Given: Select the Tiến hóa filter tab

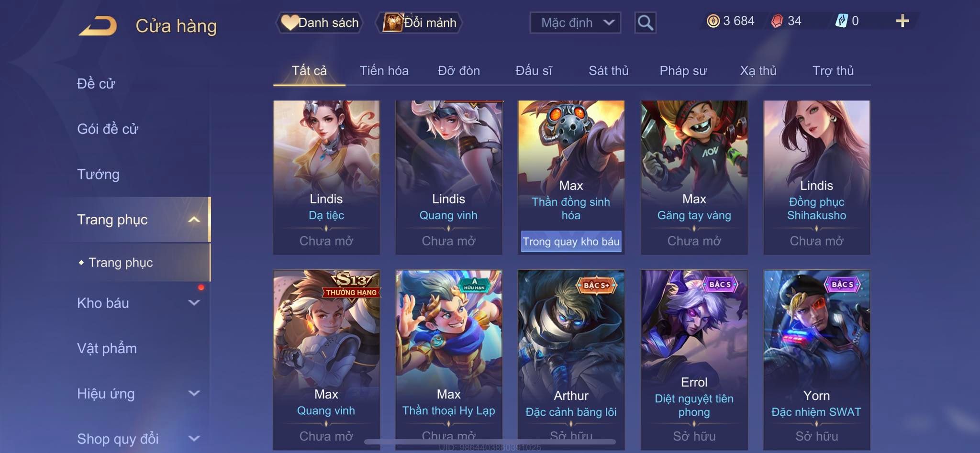Looking at the screenshot, I should (x=384, y=71).
